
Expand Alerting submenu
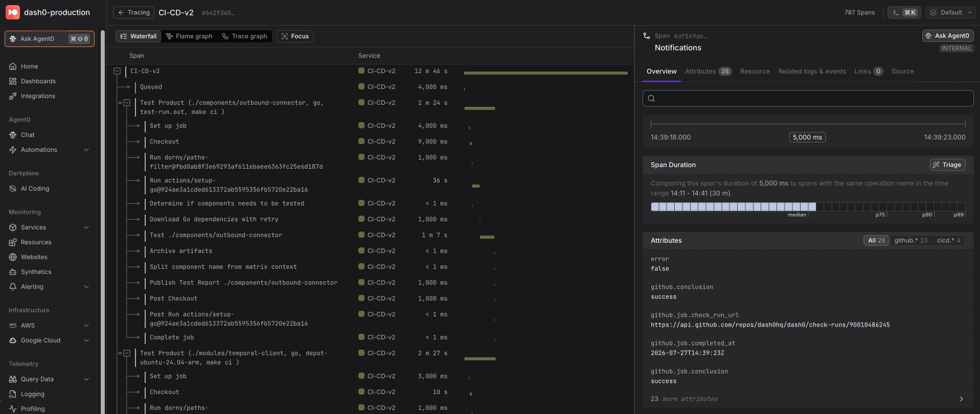86,287
